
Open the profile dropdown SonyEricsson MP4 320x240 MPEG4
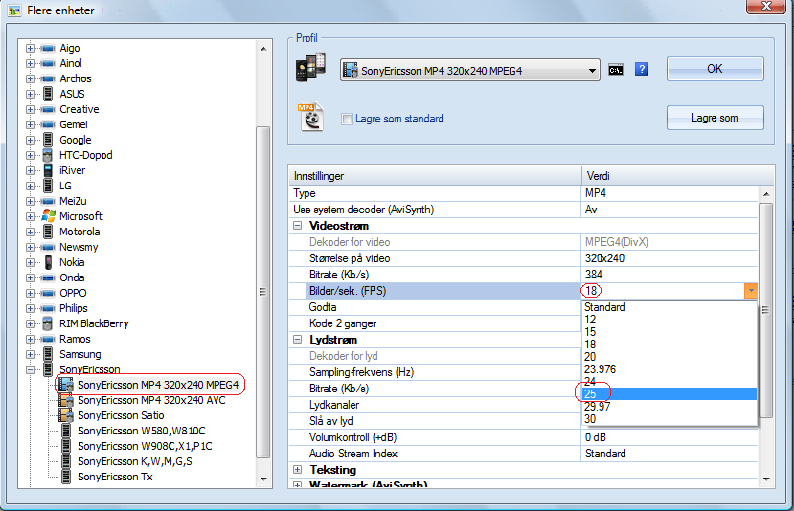coord(470,70)
